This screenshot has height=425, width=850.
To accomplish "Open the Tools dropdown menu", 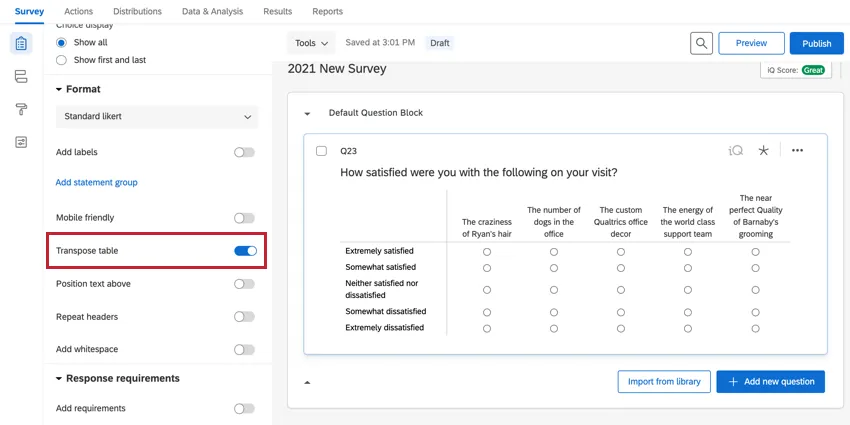I will (311, 43).
